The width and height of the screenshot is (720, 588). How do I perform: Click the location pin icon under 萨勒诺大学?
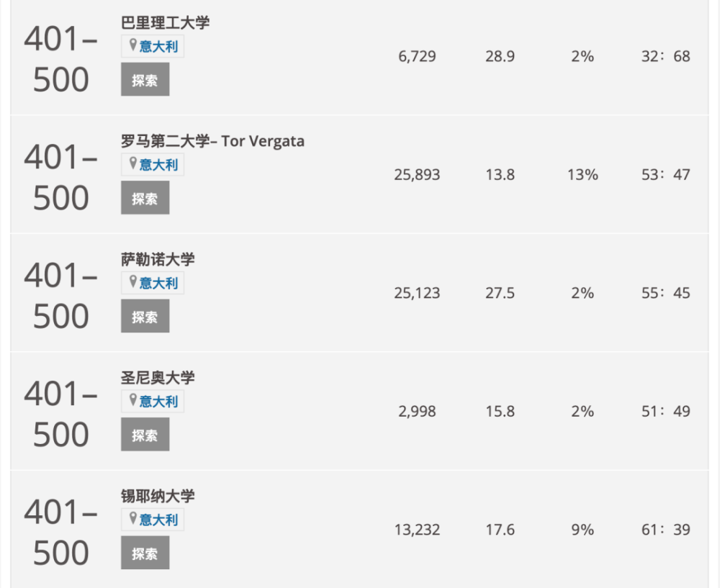132,282
